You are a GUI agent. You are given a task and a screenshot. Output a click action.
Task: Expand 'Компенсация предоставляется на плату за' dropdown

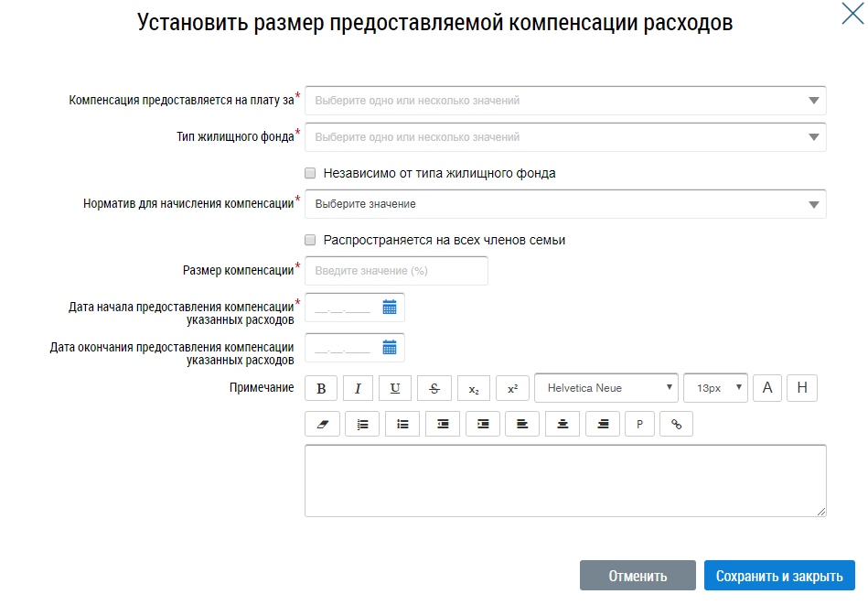(565, 101)
